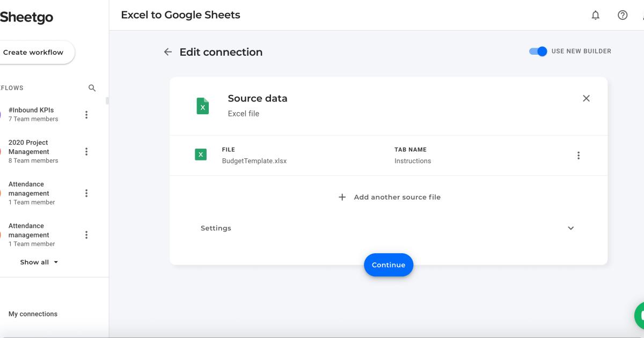Select the Instructions tab name field

(x=413, y=160)
